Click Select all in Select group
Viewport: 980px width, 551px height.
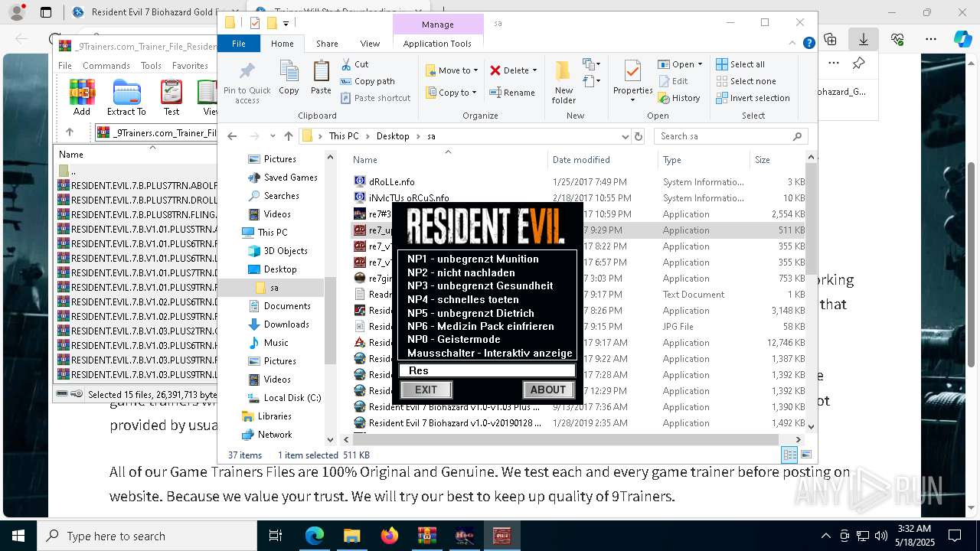click(740, 64)
